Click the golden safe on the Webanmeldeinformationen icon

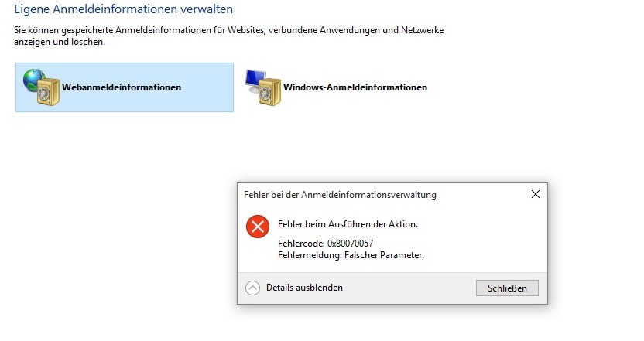coord(48,92)
